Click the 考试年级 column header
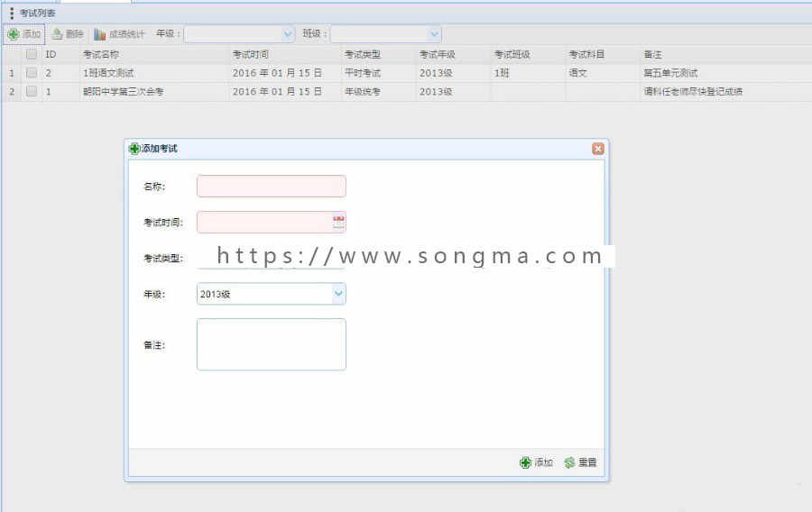This screenshot has height=512, width=812. click(x=437, y=54)
